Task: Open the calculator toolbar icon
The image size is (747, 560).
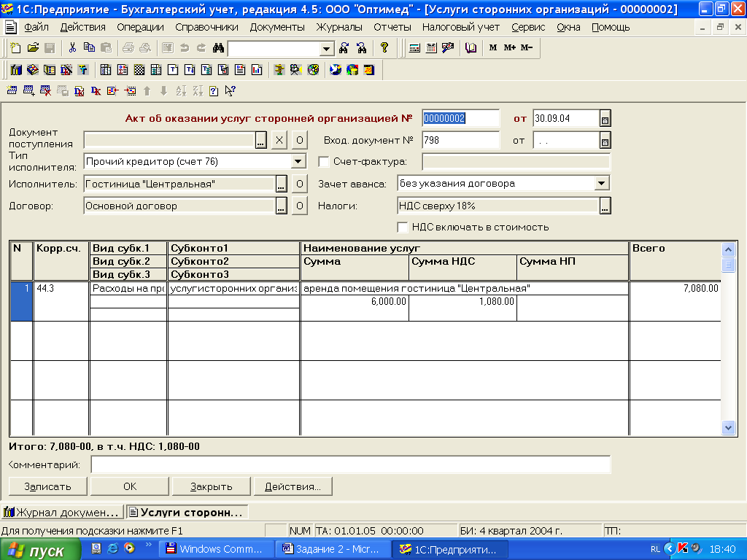Action: coord(414,48)
